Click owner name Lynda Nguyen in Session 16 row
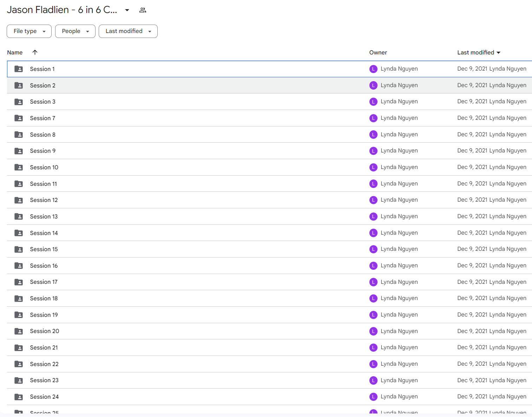Image resolution: width=532 pixels, height=417 pixels. pos(399,265)
